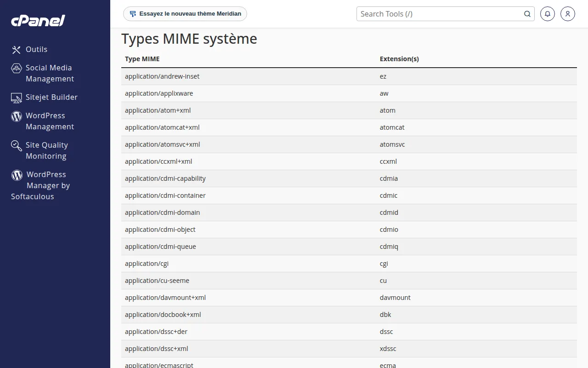
Task: Click application/cu-seeme entry
Action: pos(157,281)
